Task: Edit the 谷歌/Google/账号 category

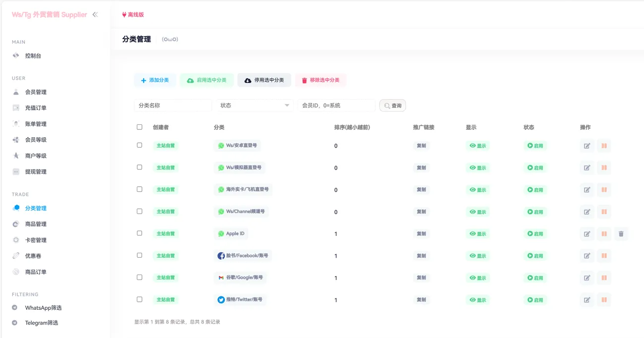Action: click(587, 278)
